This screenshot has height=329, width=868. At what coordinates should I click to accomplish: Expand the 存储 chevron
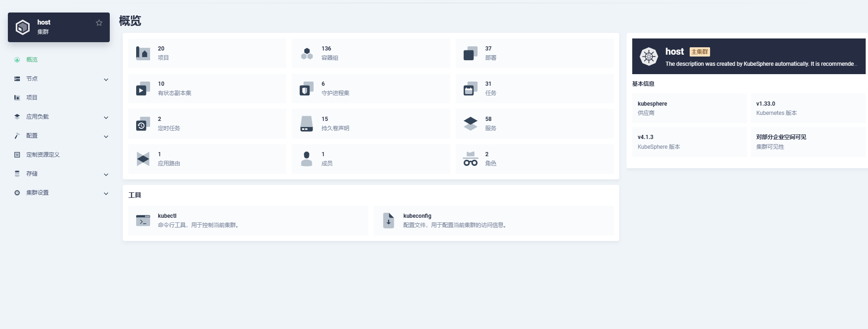tap(106, 174)
